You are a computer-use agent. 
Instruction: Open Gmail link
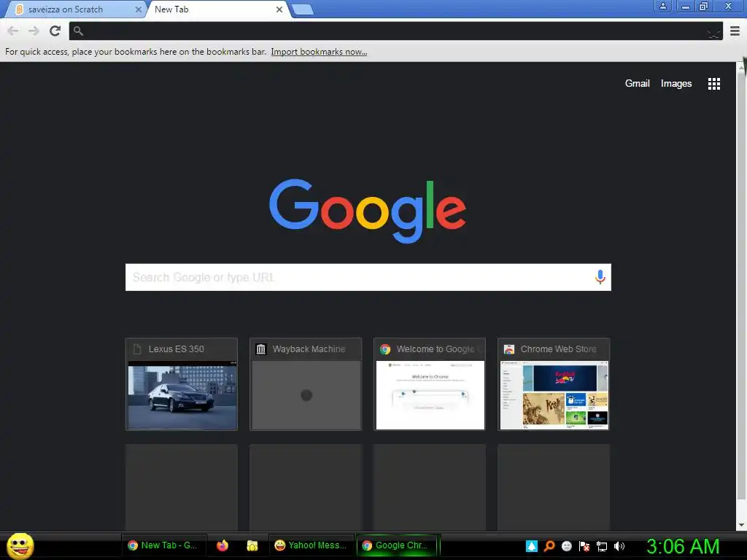click(x=637, y=83)
